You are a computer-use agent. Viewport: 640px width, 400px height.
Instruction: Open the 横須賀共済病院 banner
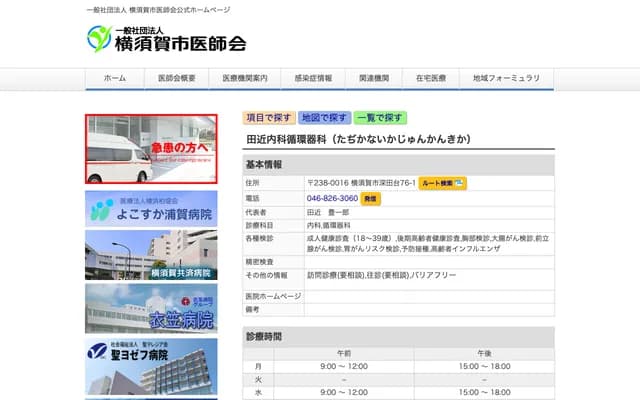coord(151,256)
